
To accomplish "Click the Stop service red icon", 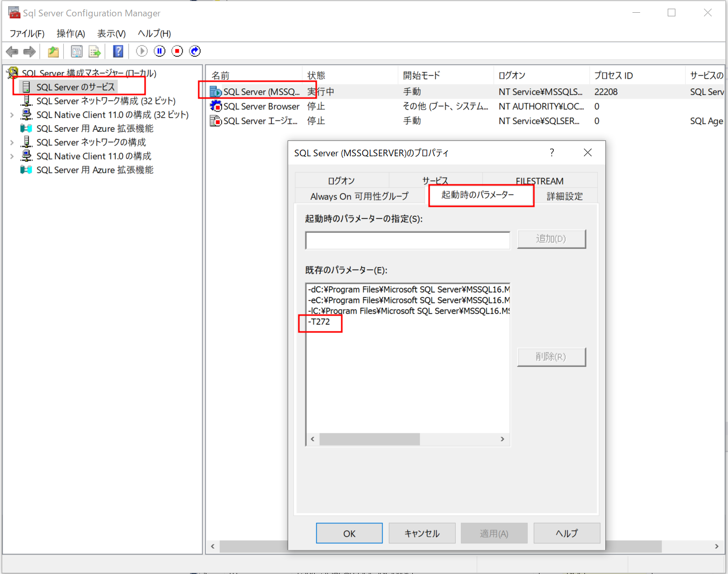I will point(177,51).
